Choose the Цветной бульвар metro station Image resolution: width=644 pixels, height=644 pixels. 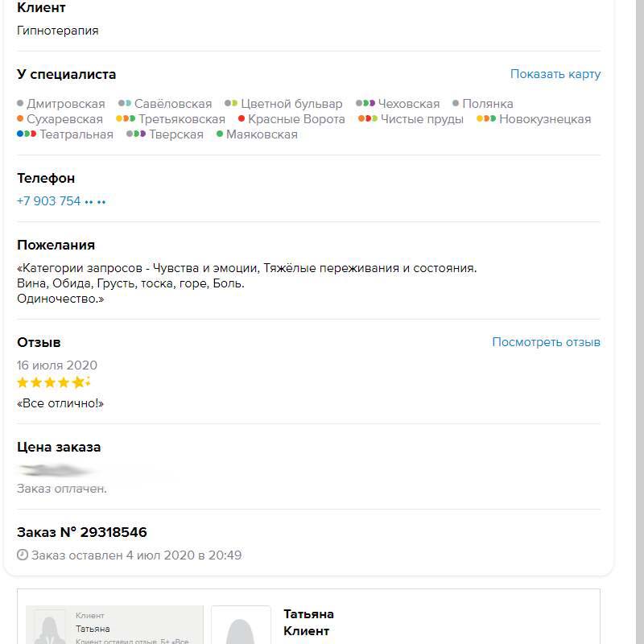coord(291,104)
